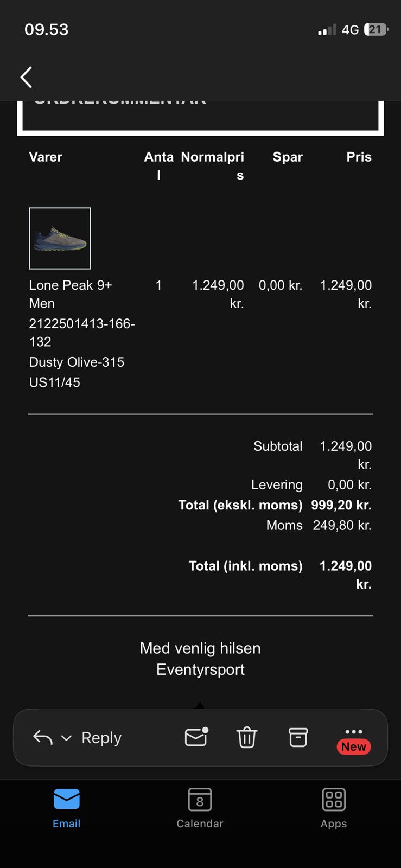The image size is (401, 868).
Task: Tap the cellular signal bars icon
Action: (327, 30)
